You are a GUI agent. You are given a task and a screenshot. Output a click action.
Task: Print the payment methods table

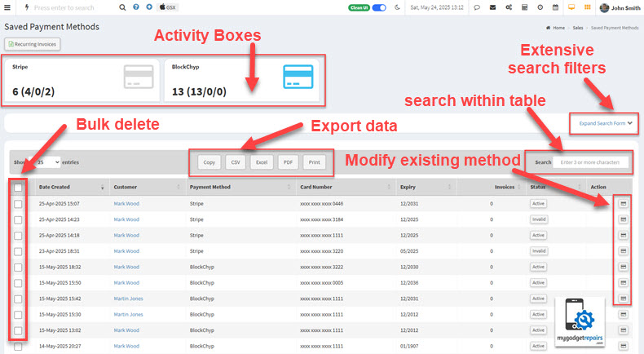(x=314, y=162)
